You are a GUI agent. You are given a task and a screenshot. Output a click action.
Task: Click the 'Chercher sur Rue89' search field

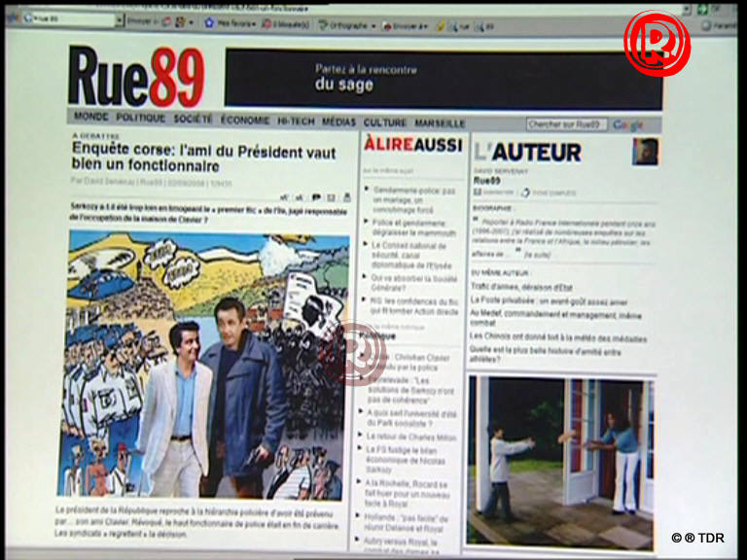click(566, 124)
